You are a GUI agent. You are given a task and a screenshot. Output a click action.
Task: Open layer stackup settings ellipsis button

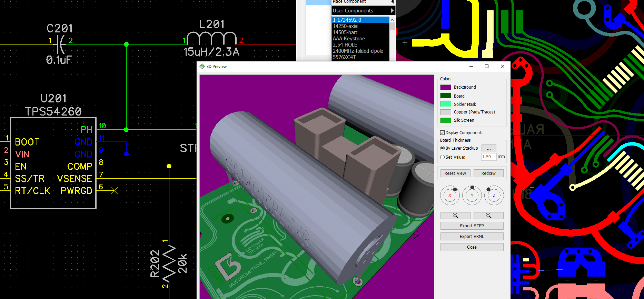tap(489, 148)
